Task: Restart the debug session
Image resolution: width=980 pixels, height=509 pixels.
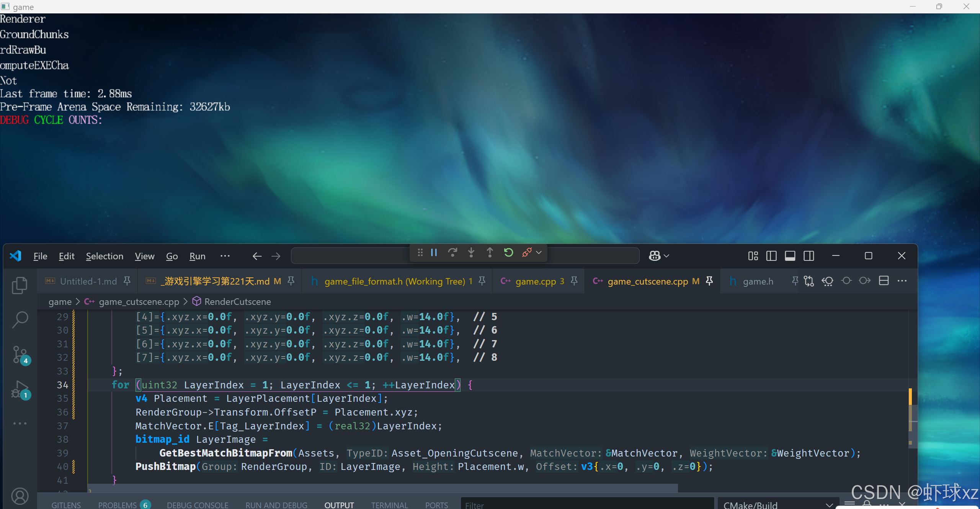Action: point(508,253)
